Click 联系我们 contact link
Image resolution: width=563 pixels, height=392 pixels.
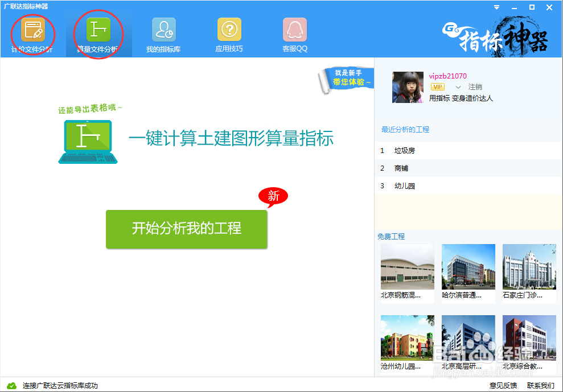click(541, 386)
